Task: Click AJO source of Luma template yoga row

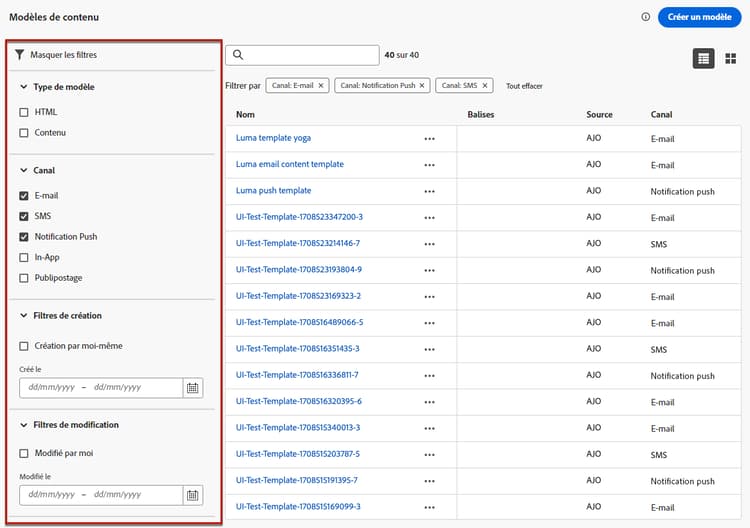Action: coord(594,138)
